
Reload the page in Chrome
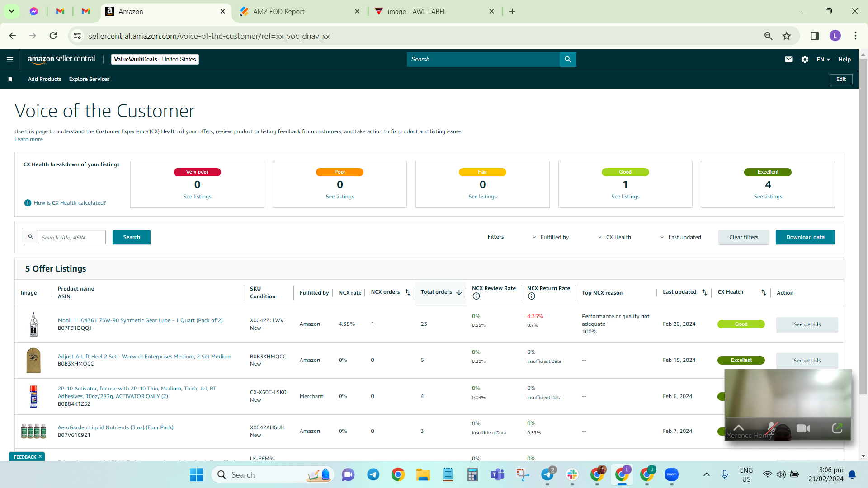coord(53,36)
